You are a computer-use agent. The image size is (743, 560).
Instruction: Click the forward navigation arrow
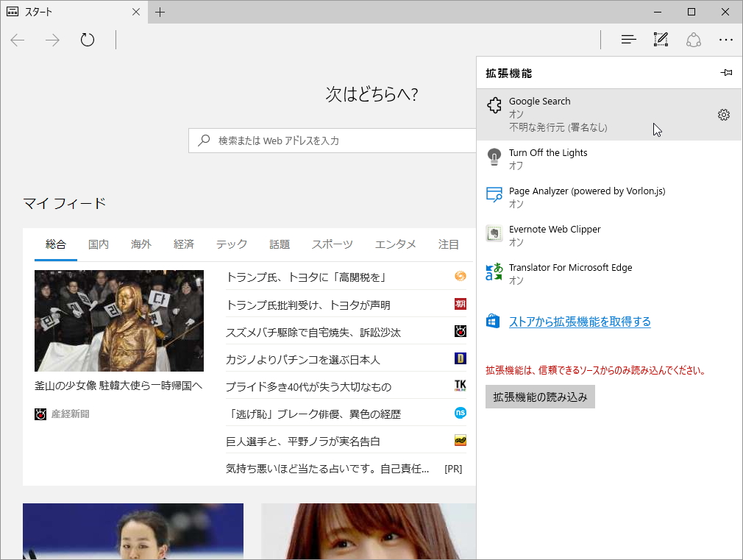click(x=52, y=40)
